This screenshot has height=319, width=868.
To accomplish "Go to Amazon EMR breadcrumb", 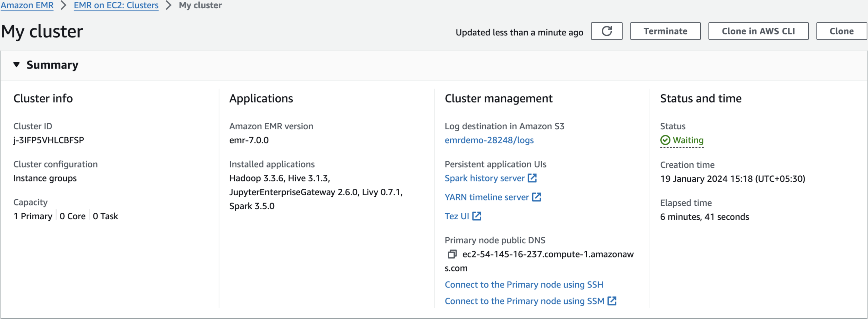I will (27, 6).
